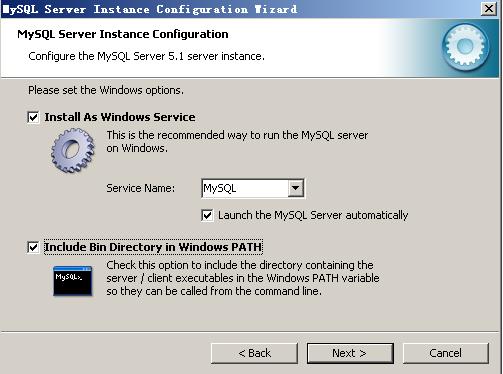Disable Include Bin Directory in Windows PATH checkbox
Viewport: 503px width, 374px height.
(33, 247)
